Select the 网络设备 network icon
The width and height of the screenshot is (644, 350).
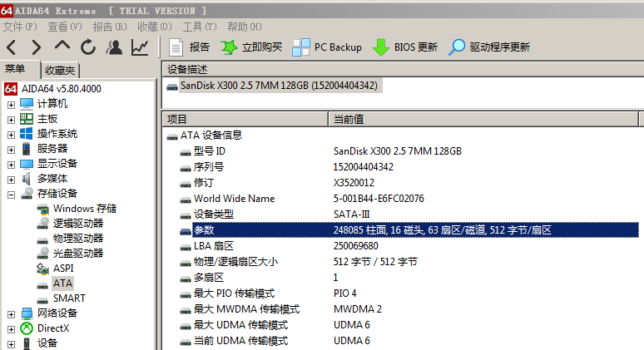[x=27, y=313]
